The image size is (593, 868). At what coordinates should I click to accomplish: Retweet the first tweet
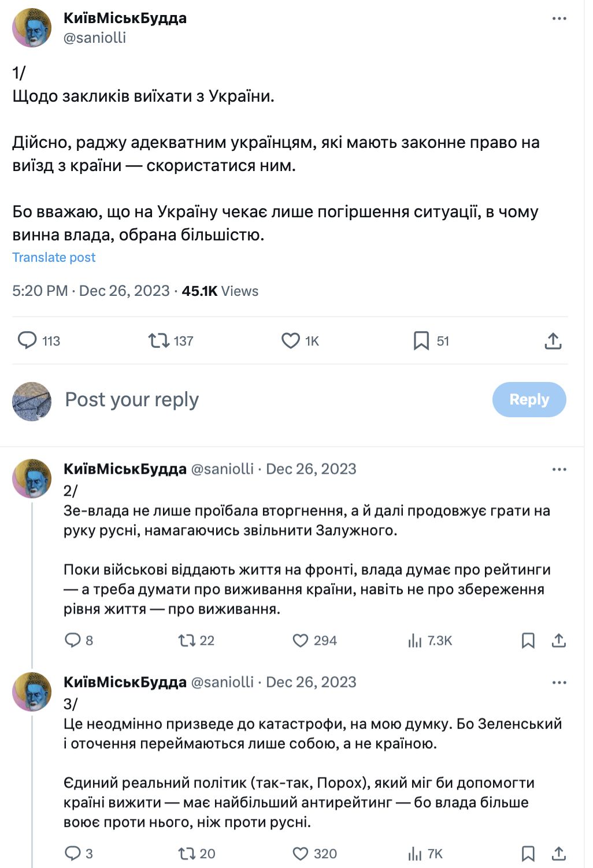point(158,341)
